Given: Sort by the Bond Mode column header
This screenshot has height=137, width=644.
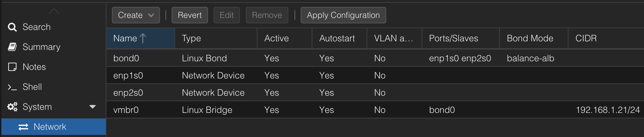Looking at the screenshot, I should point(533,38).
